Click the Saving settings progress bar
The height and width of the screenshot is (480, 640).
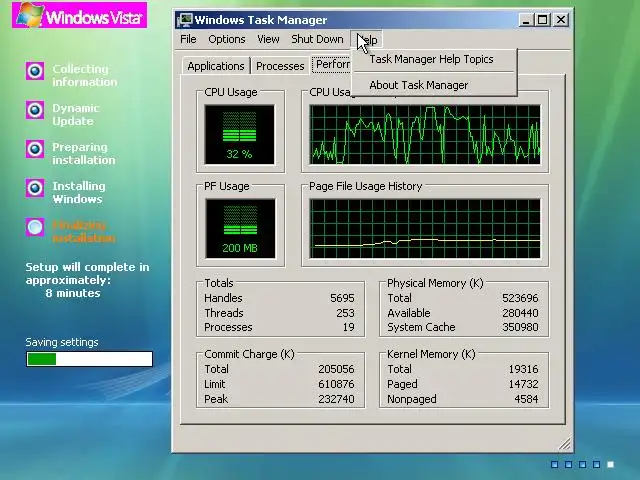89,359
